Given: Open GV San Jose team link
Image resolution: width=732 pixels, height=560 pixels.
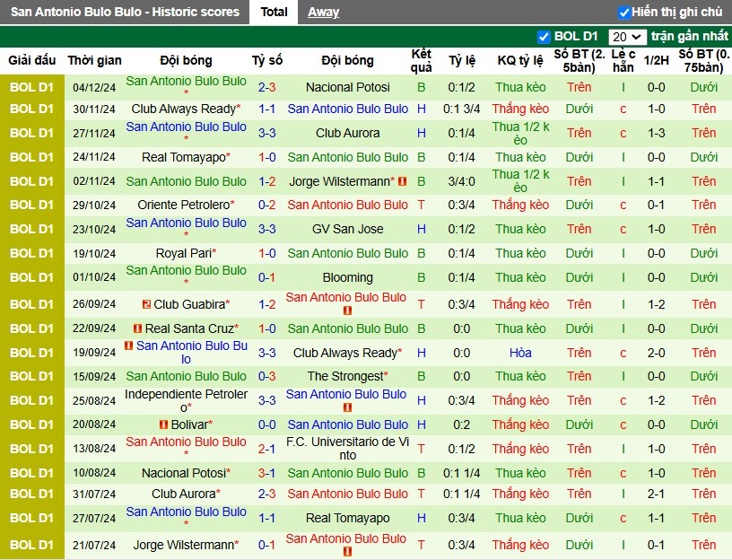Looking at the screenshot, I should (x=348, y=230).
